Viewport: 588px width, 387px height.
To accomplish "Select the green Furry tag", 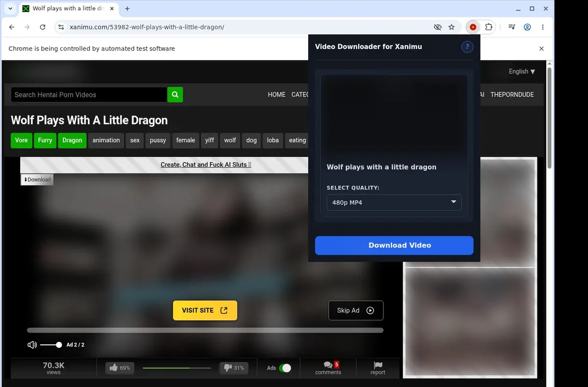I will point(45,140).
